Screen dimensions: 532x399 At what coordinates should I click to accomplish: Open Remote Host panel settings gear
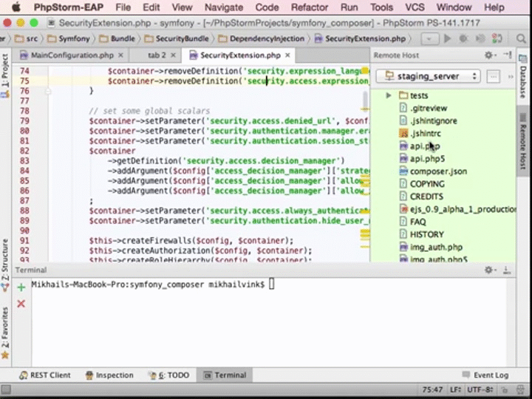point(489,55)
